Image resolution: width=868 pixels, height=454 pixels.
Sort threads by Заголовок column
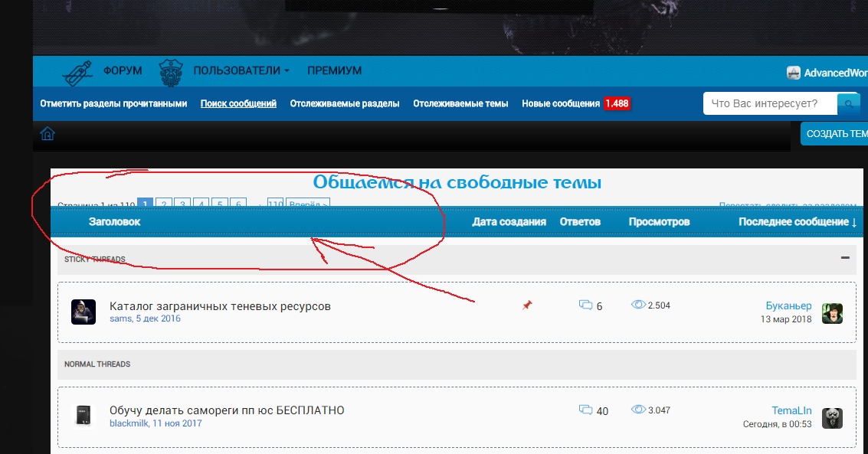click(x=115, y=222)
